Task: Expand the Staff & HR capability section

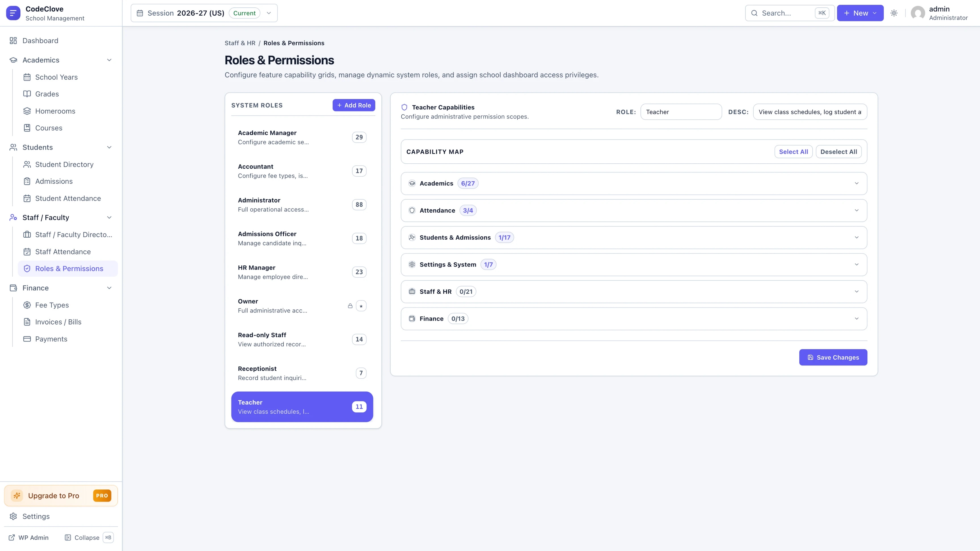Action: pyautogui.click(x=634, y=292)
